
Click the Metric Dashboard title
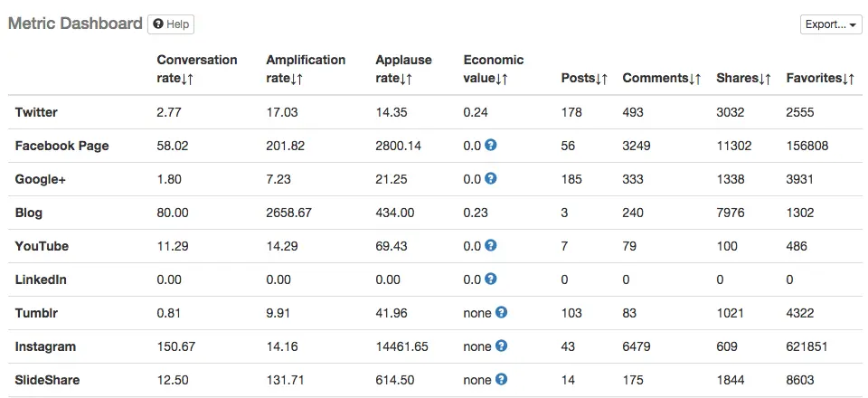[75, 24]
